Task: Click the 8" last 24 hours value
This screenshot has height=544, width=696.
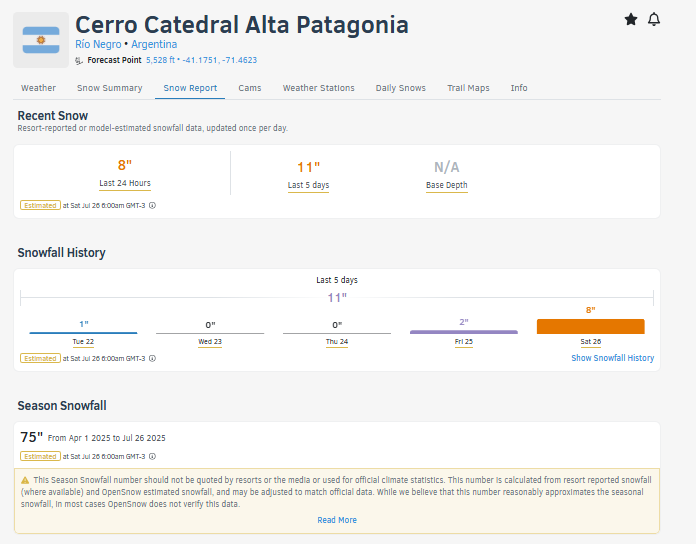Action: 125,165
